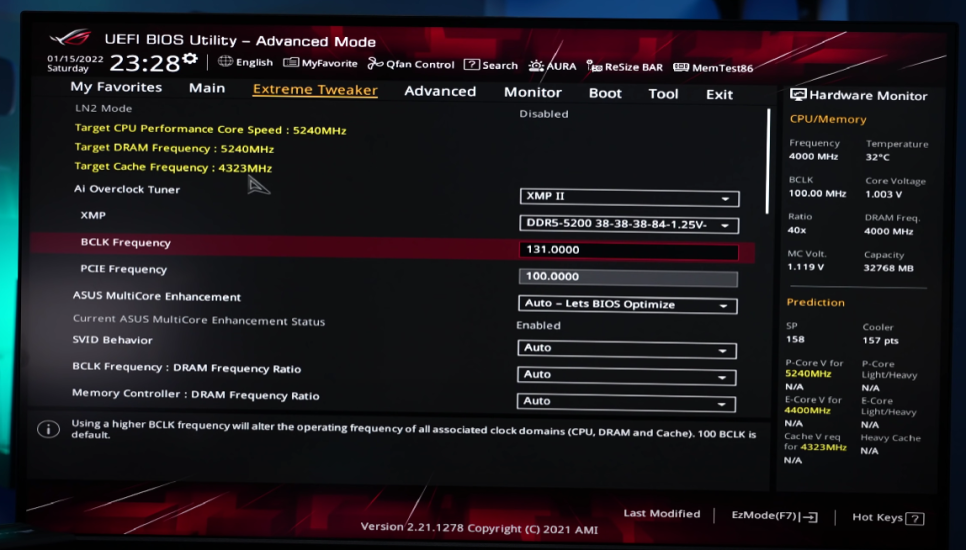The image size is (966, 550).
Task: Click Core Voltage 1.003 V reading
Action: point(895,187)
